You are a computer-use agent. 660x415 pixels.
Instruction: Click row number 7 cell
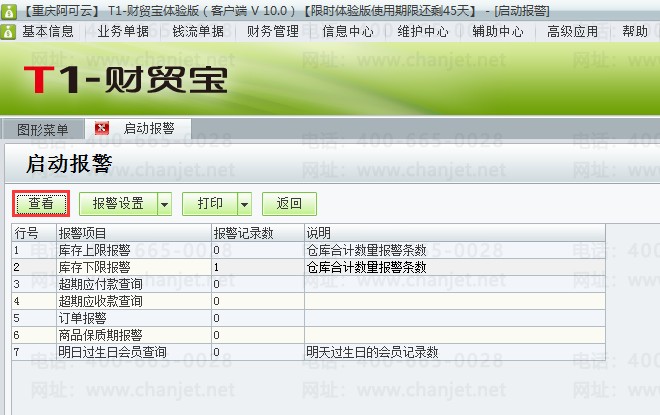point(34,352)
